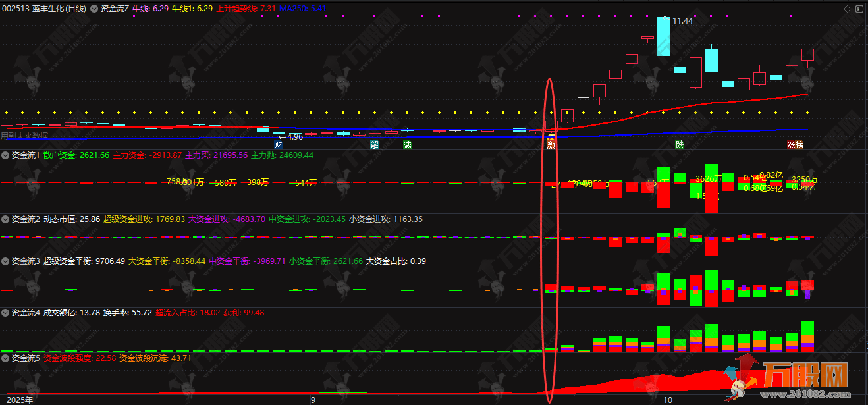Click the 散户资金: 2621.66 value
Viewport: 868px width, 405px height.
[x=76, y=155]
